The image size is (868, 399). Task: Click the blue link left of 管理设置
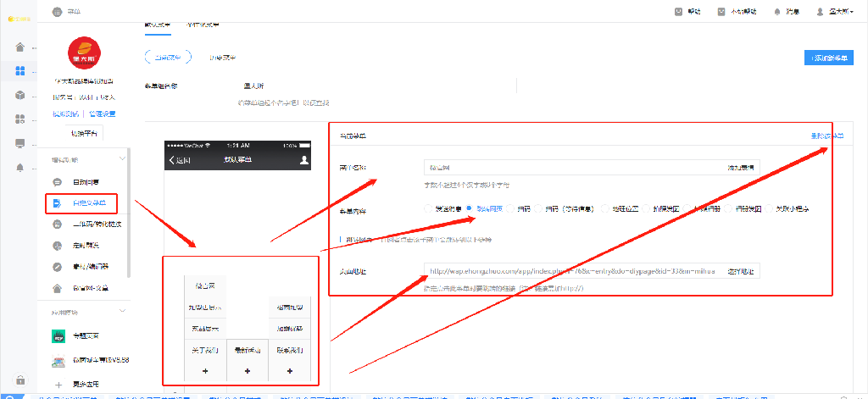click(x=65, y=114)
